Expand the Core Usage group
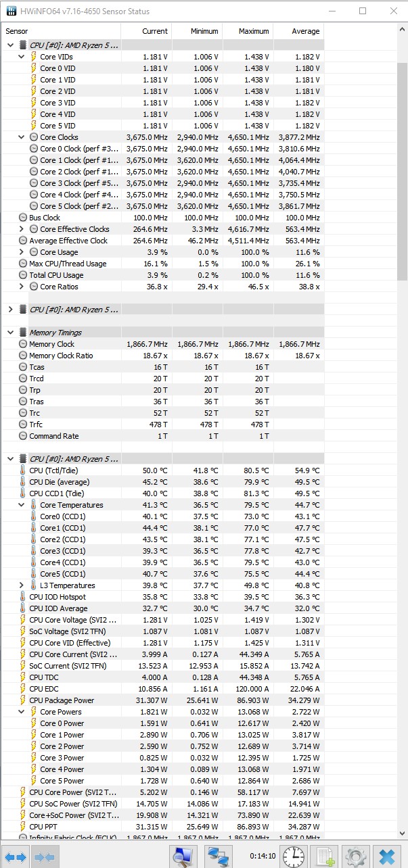This screenshot has width=408, height=868. 22,252
